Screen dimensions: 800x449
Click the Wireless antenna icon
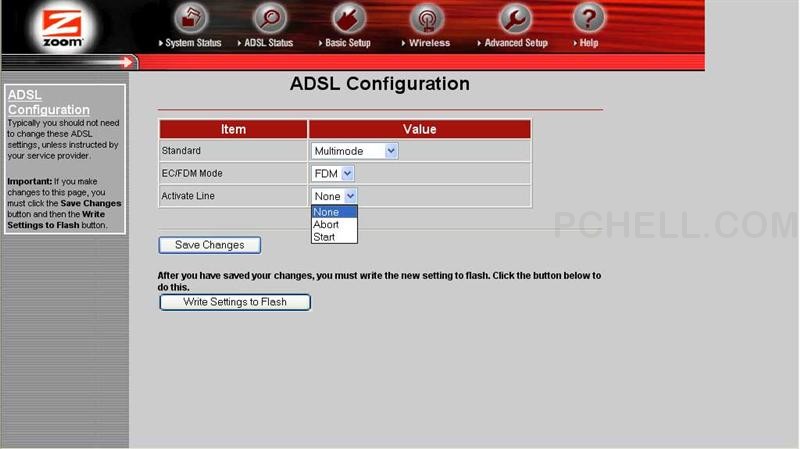tap(427, 18)
